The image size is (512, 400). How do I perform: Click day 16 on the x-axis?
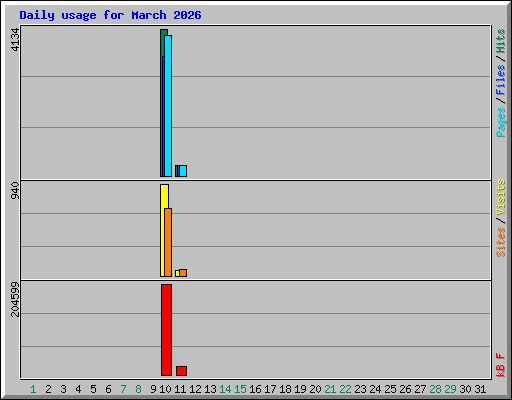point(255,389)
